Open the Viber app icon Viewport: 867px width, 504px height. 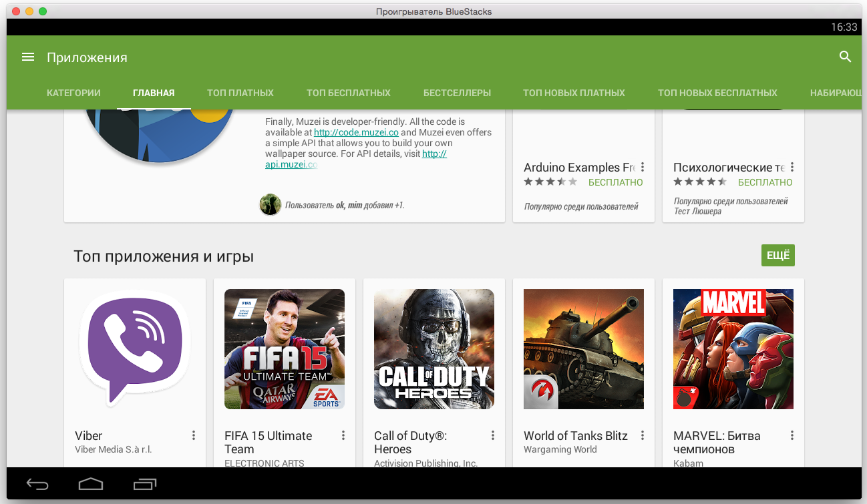[x=135, y=349]
